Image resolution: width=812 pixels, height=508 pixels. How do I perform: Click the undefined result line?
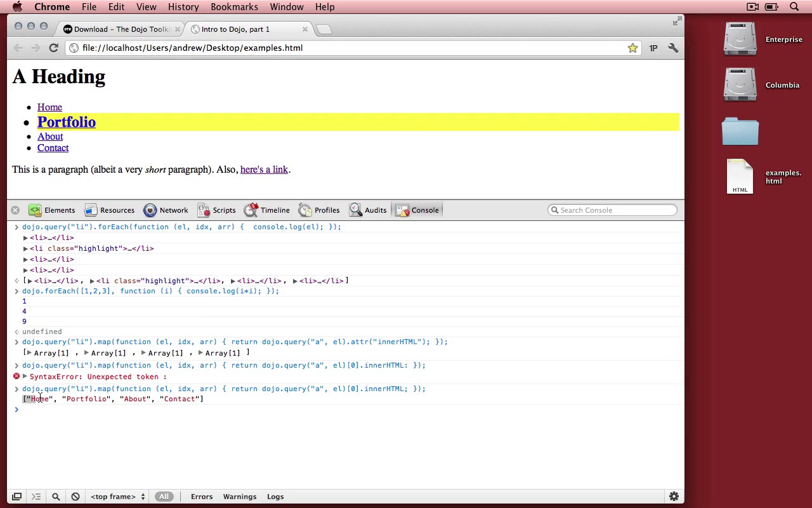tap(42, 331)
